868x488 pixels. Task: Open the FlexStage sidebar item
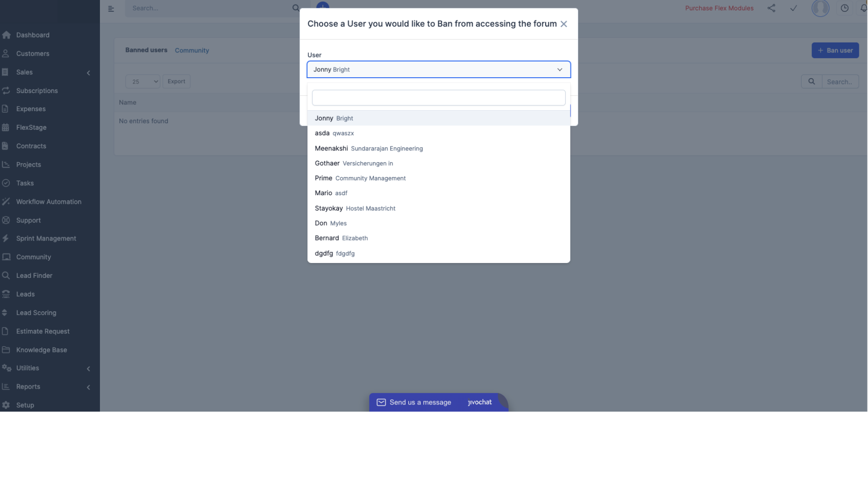31,127
